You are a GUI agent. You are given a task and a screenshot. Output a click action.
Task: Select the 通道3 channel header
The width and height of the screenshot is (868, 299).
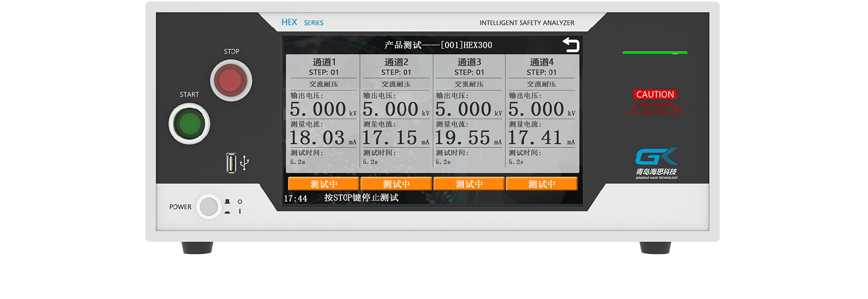tap(469, 62)
